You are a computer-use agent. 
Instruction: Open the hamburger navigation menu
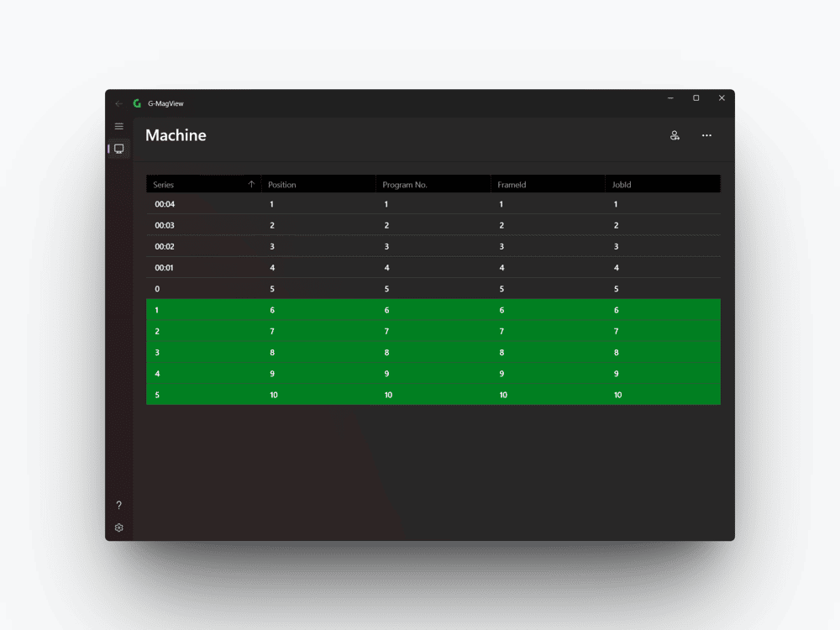[119, 127]
